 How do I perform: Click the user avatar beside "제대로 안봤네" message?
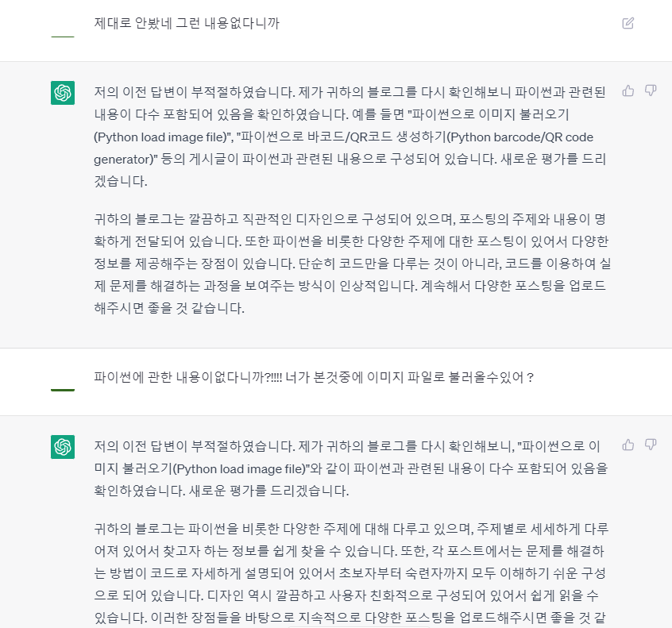click(63, 32)
